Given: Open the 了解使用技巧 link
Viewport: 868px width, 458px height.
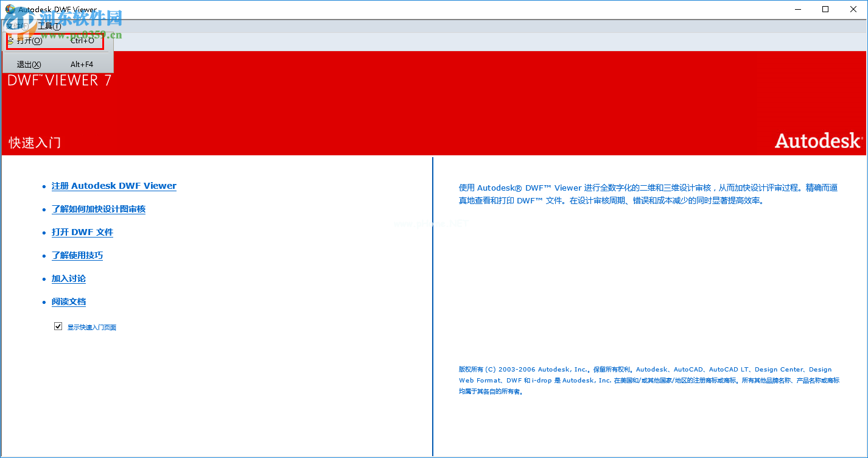Looking at the screenshot, I should pos(77,255).
